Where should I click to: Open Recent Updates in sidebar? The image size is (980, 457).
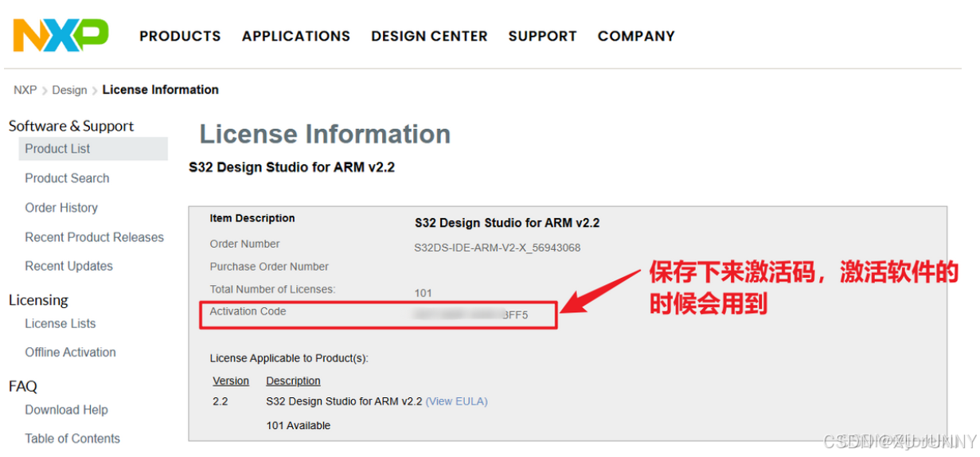[x=68, y=266]
